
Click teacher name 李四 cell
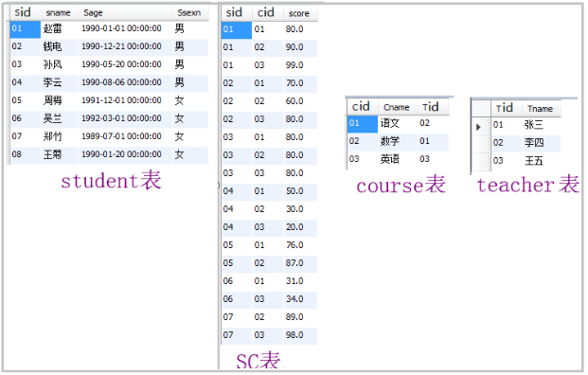click(541, 143)
